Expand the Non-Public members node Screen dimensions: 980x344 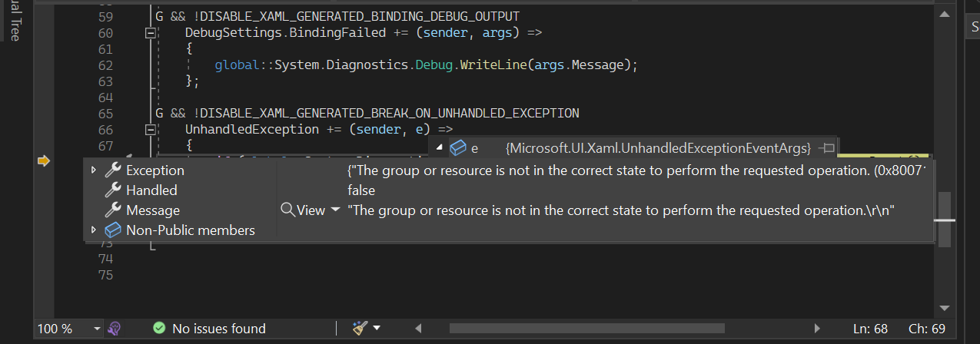(94, 230)
